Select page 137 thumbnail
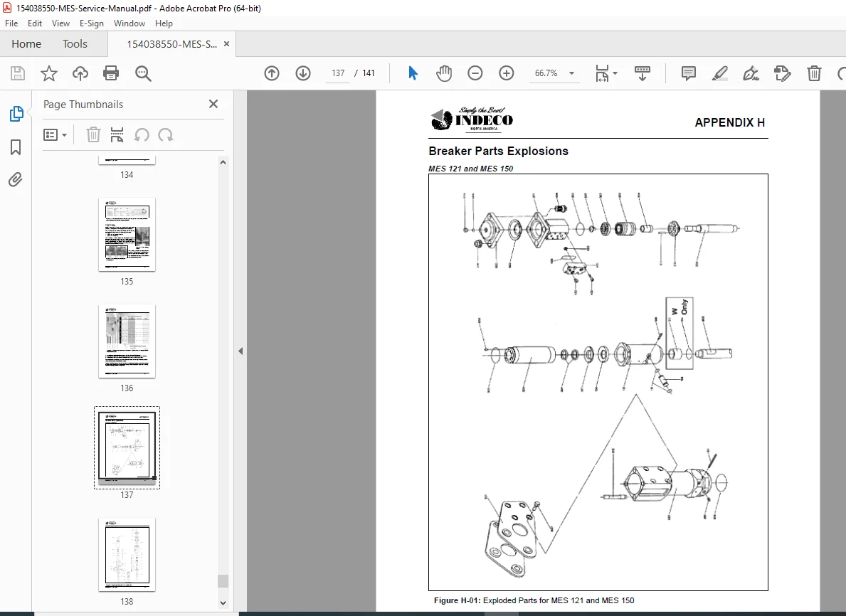This screenshot has width=846, height=616. point(127,447)
